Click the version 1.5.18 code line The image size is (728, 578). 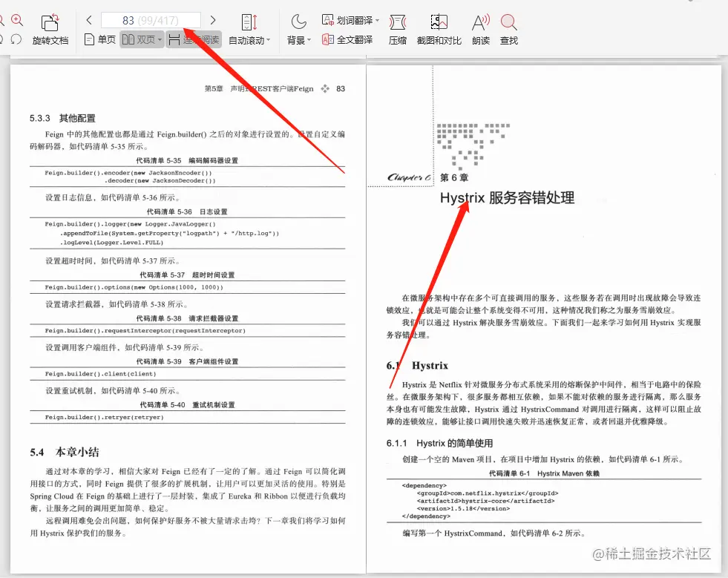point(463,508)
